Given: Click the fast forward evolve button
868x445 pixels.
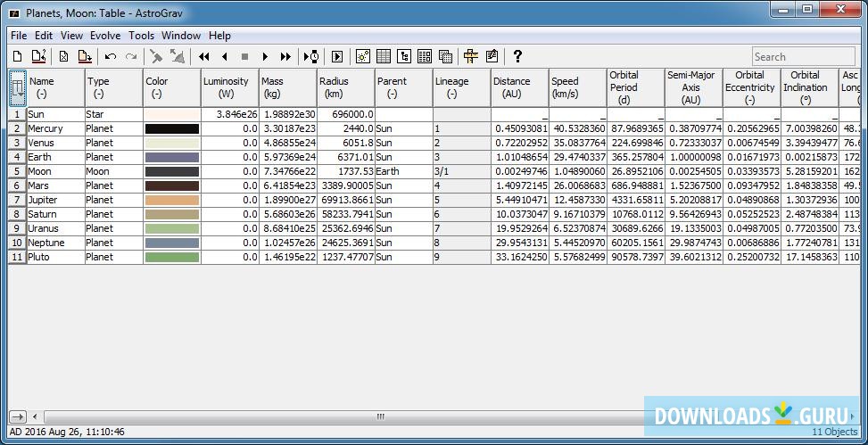Looking at the screenshot, I should coord(285,56).
